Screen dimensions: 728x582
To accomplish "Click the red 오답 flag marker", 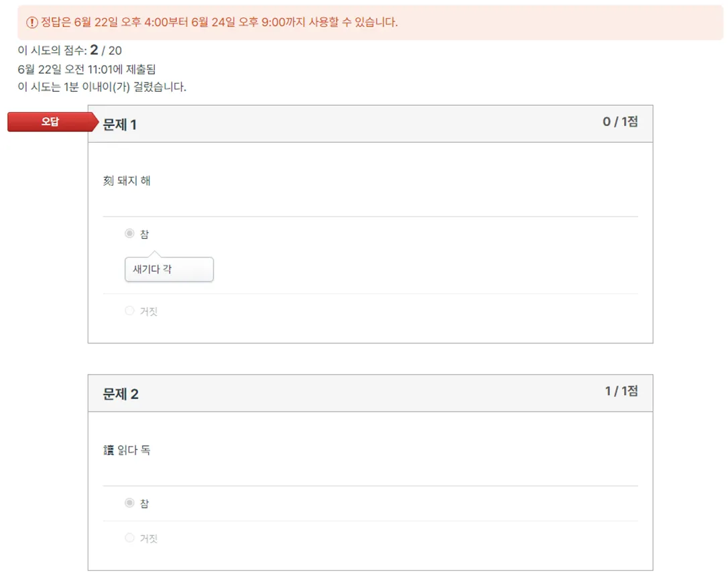I will point(51,122).
